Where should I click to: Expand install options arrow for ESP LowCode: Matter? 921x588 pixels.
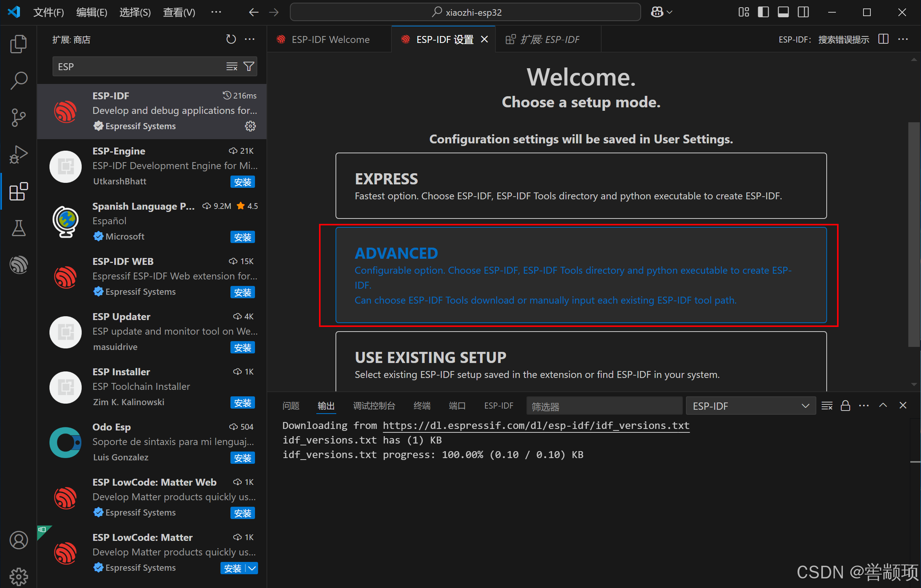252,568
